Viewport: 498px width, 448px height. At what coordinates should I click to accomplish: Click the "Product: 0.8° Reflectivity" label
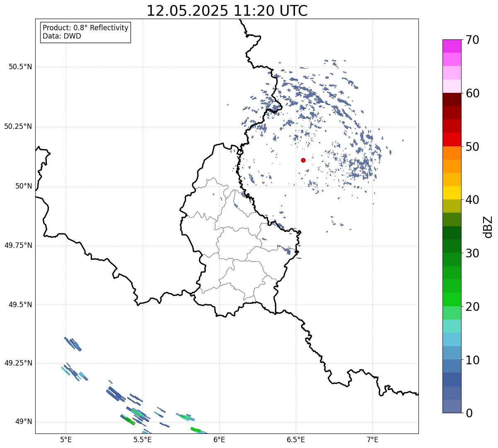click(x=86, y=28)
